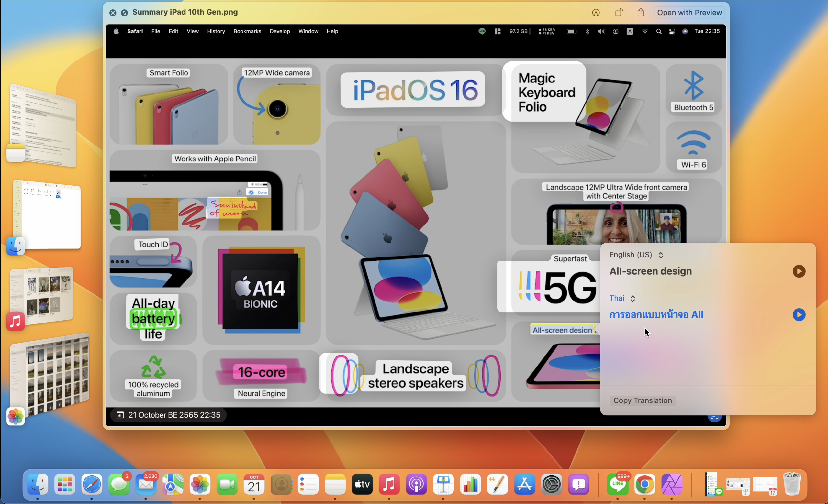Image resolution: width=828 pixels, height=504 pixels.
Task: Click the Markup pen icon in title bar
Action: [x=596, y=13]
